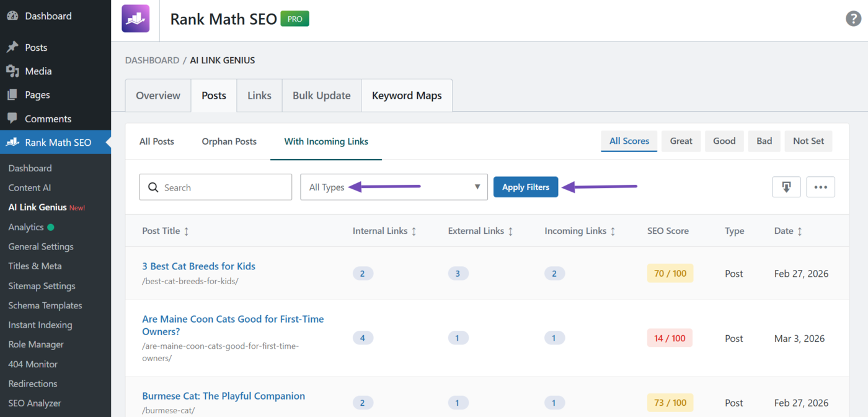Click the DASHBOARD breadcrumb link
This screenshot has width=868, height=417.
point(152,60)
